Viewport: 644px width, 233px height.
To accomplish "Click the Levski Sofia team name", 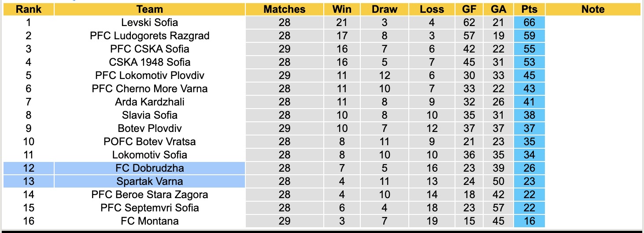I will click(150, 23).
